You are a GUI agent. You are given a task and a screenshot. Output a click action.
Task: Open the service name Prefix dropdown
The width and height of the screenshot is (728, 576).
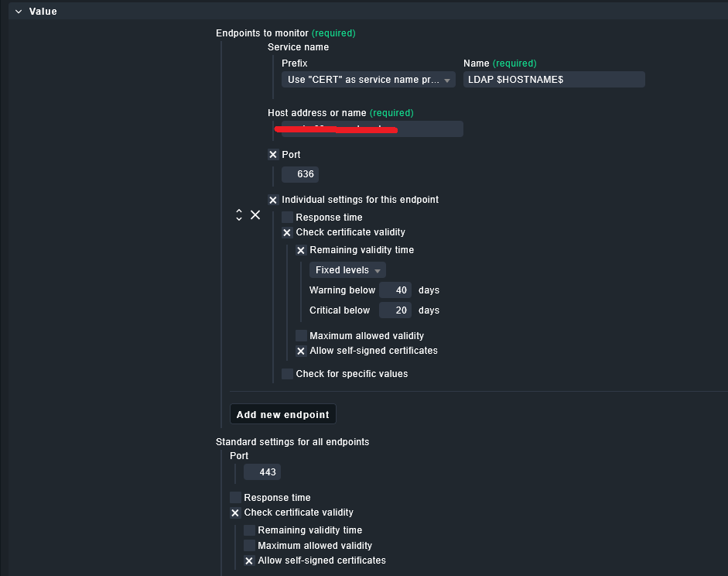point(368,80)
